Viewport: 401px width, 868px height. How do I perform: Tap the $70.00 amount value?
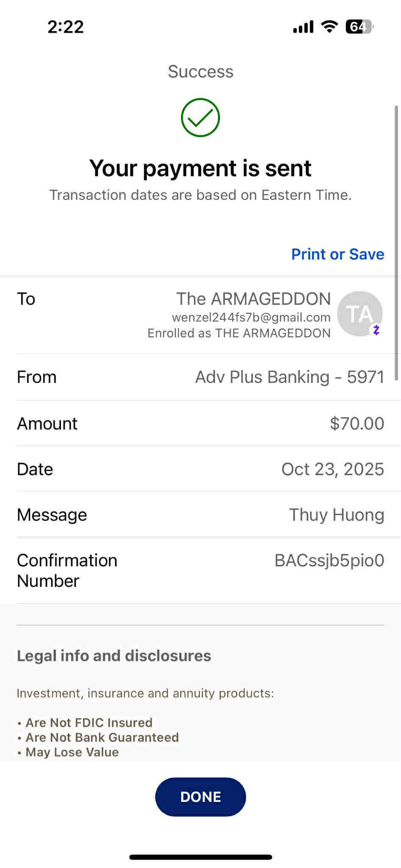click(357, 423)
